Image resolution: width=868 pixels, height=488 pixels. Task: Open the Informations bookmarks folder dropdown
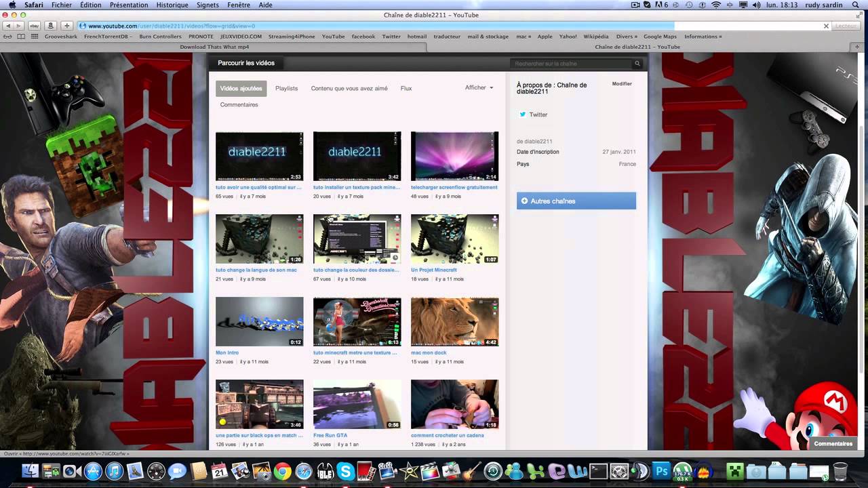[x=702, y=37]
